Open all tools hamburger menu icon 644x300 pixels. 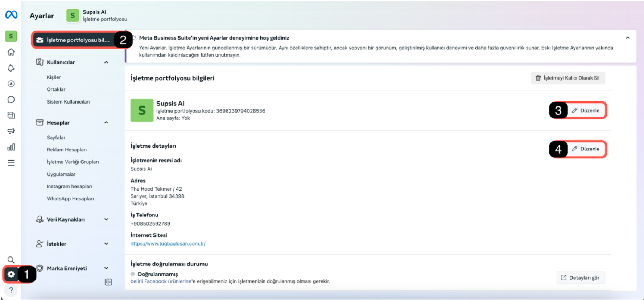point(11,163)
